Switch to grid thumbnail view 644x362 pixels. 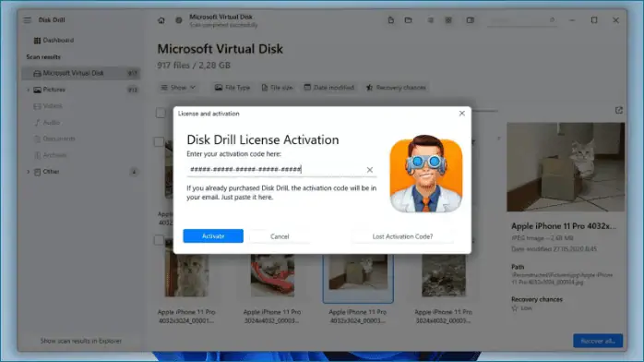point(448,20)
